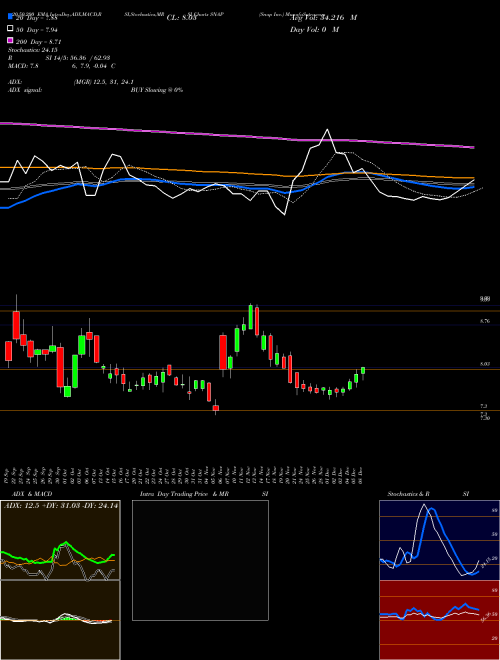
Task: Click the 'ADX: 12.5 +DY: 31.03 -DY: 24.14' header
Action: (61, 506)
